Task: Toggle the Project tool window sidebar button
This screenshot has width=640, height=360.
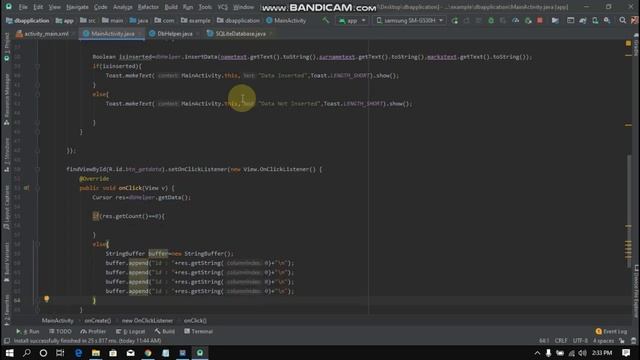Action: coord(7,47)
